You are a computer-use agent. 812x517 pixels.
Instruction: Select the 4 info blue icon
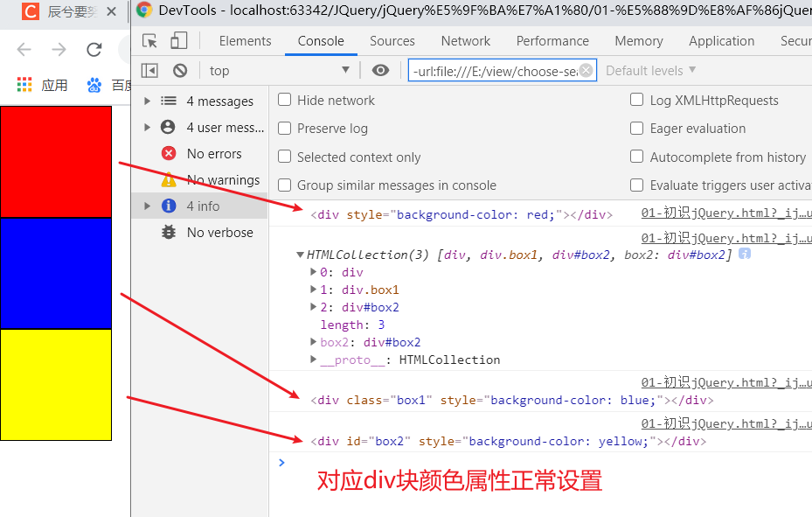pyautogui.click(x=169, y=206)
